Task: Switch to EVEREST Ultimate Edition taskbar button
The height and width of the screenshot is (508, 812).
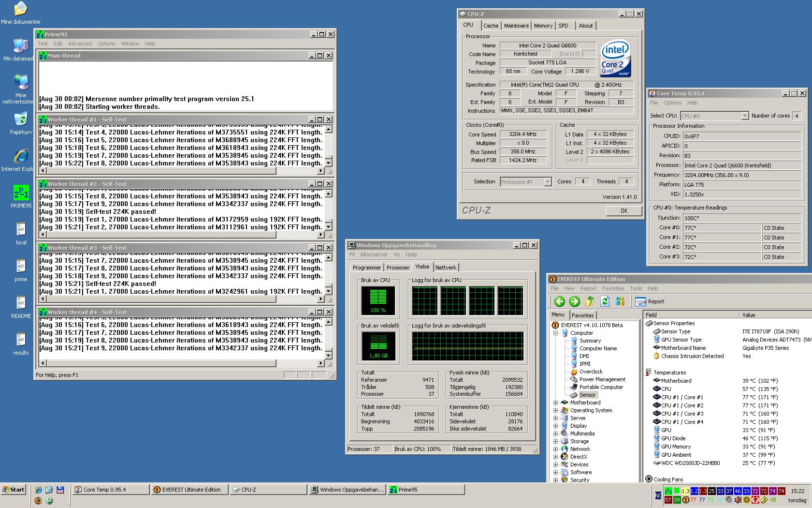Action: point(189,490)
